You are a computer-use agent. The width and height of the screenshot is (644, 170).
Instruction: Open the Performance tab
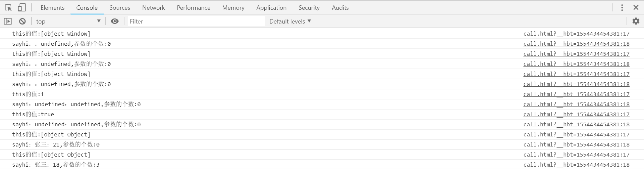[x=194, y=7]
